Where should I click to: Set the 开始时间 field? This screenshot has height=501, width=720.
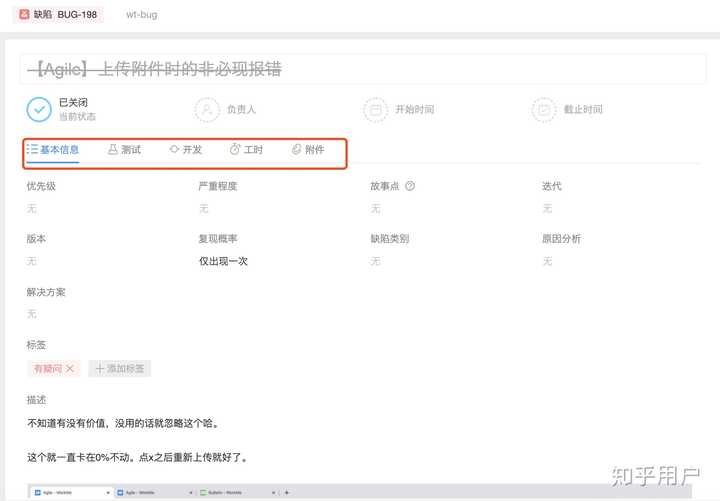[x=399, y=109]
